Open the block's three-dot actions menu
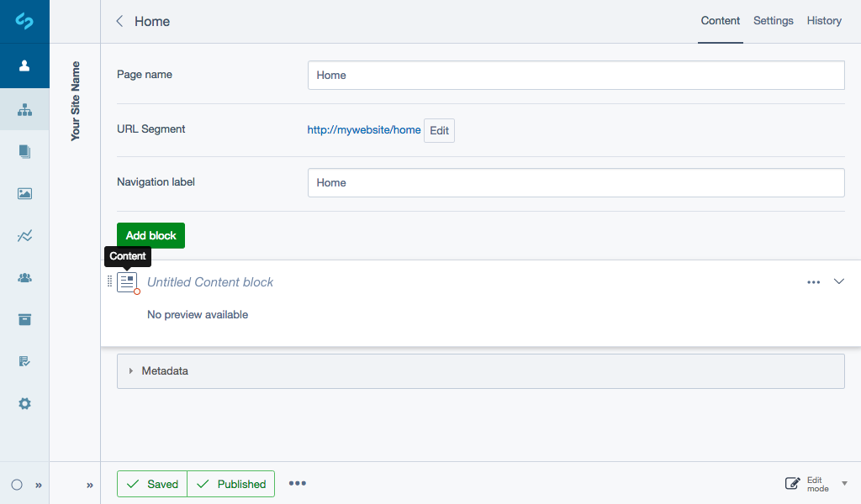The width and height of the screenshot is (861, 504). point(813,282)
